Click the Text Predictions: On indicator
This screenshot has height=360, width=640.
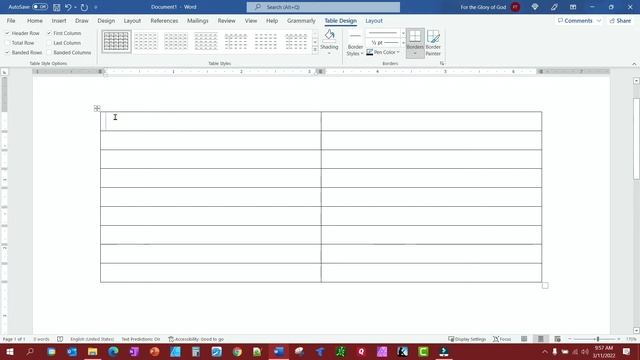pos(141,339)
